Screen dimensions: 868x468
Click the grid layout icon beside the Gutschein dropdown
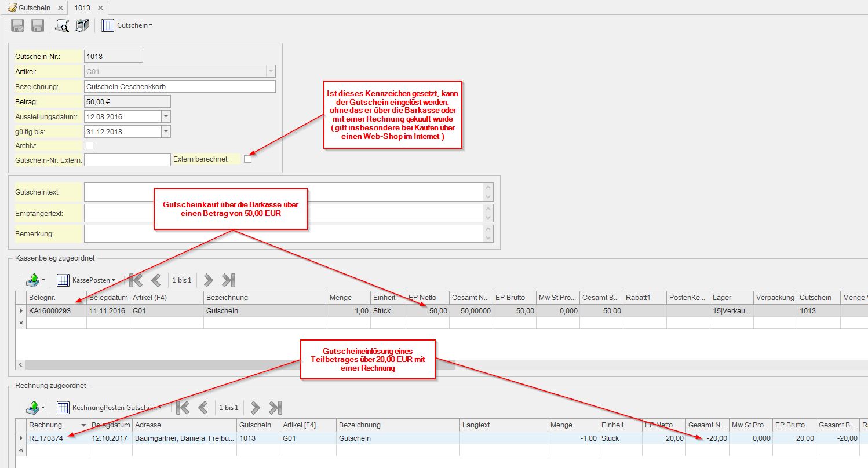[x=108, y=25]
